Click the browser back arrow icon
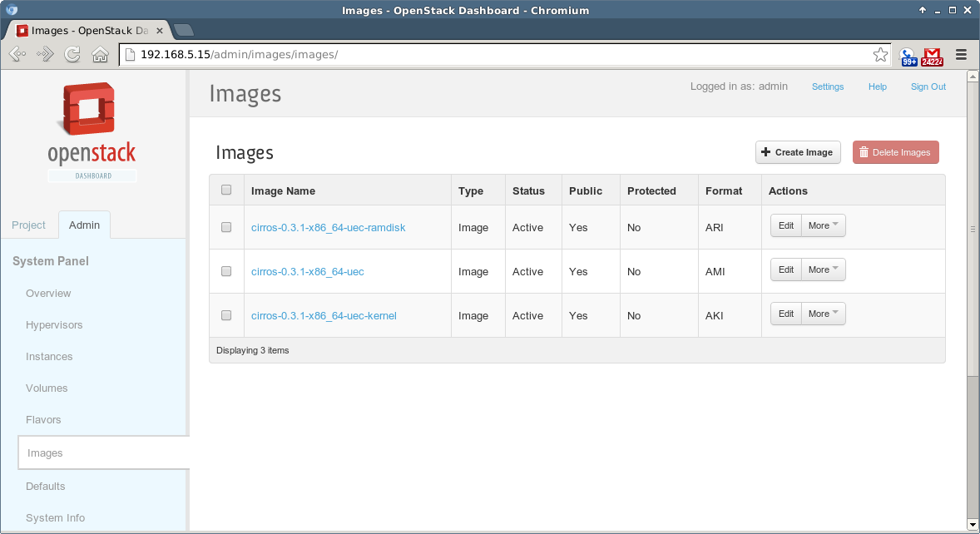Image resolution: width=980 pixels, height=534 pixels. (17, 55)
